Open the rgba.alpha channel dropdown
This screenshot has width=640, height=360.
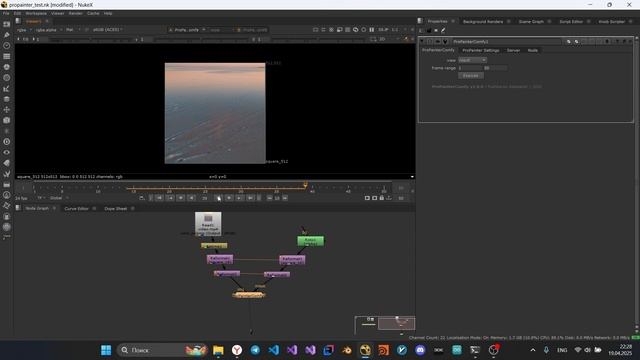click(48, 30)
